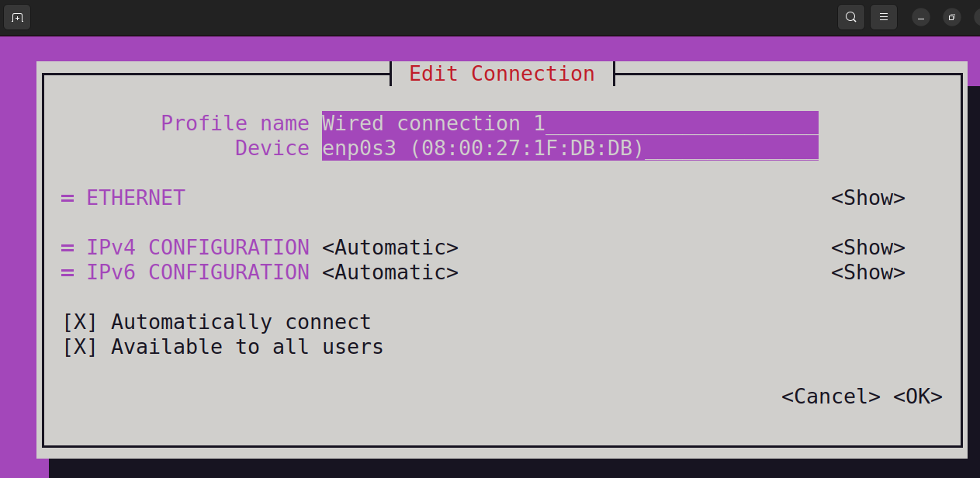This screenshot has width=980, height=478.
Task: Open the terminal hamburger menu
Action: point(884,17)
